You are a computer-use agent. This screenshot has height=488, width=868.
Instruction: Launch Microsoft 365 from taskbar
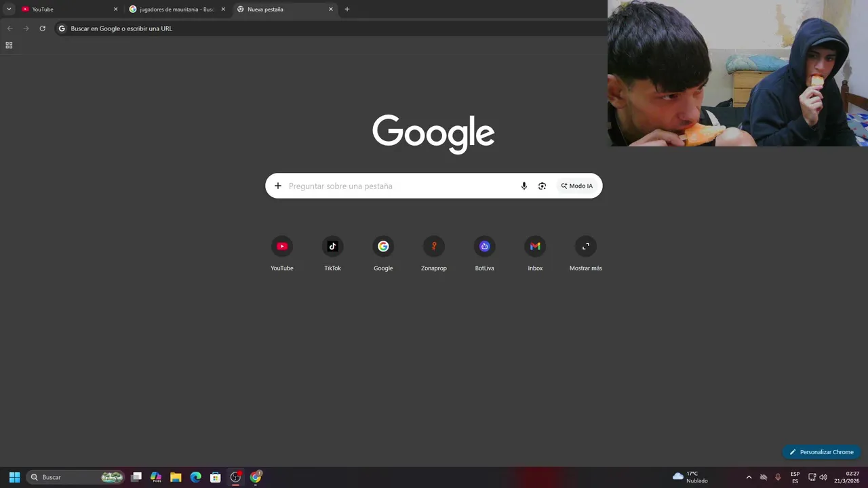(156, 477)
